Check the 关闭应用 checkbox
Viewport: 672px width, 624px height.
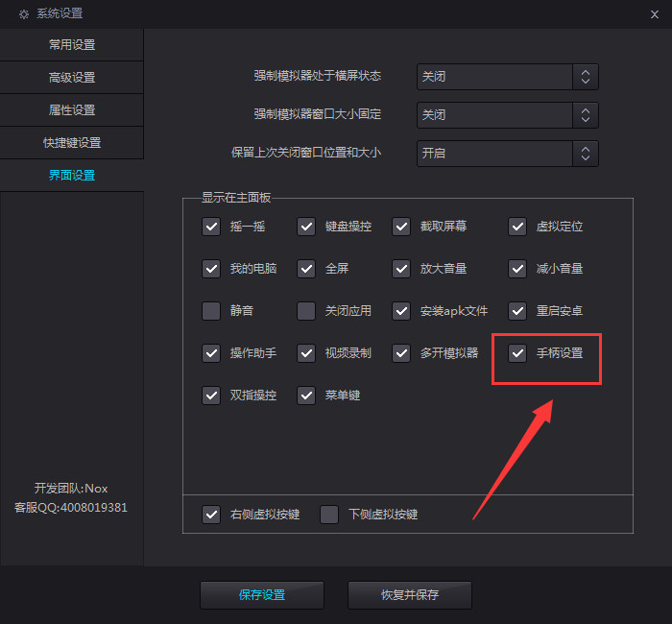[x=306, y=311]
